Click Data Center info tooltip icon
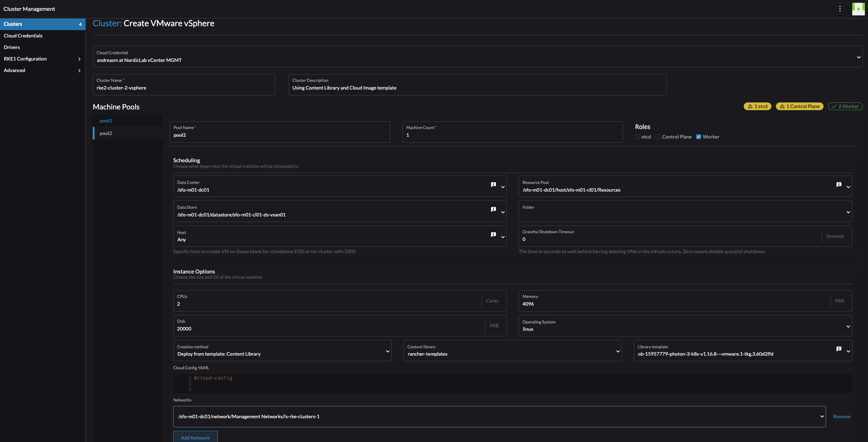This screenshot has width=868, height=442. click(493, 185)
